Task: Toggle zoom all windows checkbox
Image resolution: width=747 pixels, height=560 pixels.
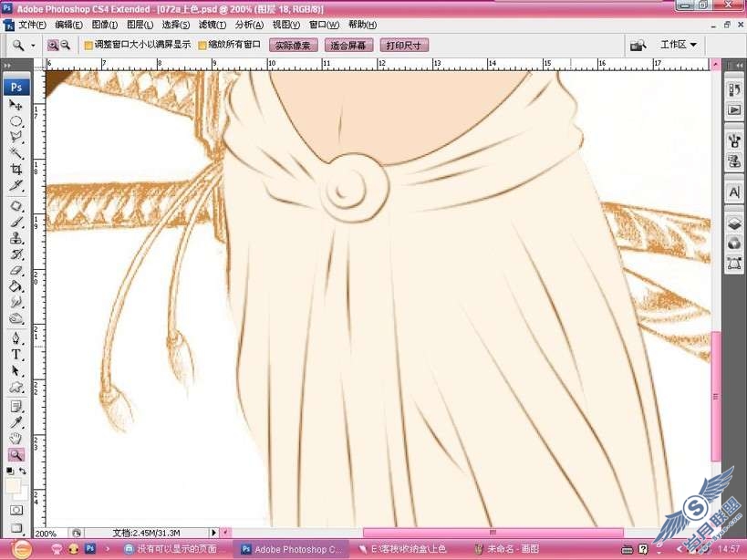Action: coord(202,46)
